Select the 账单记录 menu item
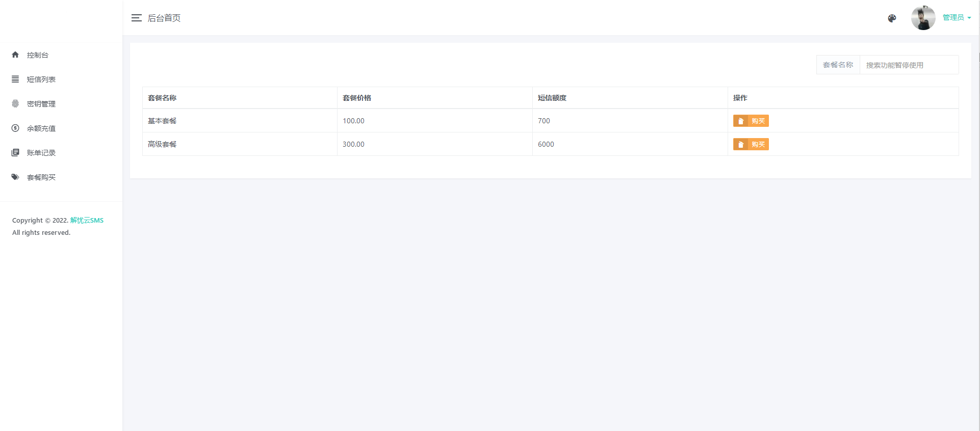The image size is (980, 431). (x=41, y=153)
